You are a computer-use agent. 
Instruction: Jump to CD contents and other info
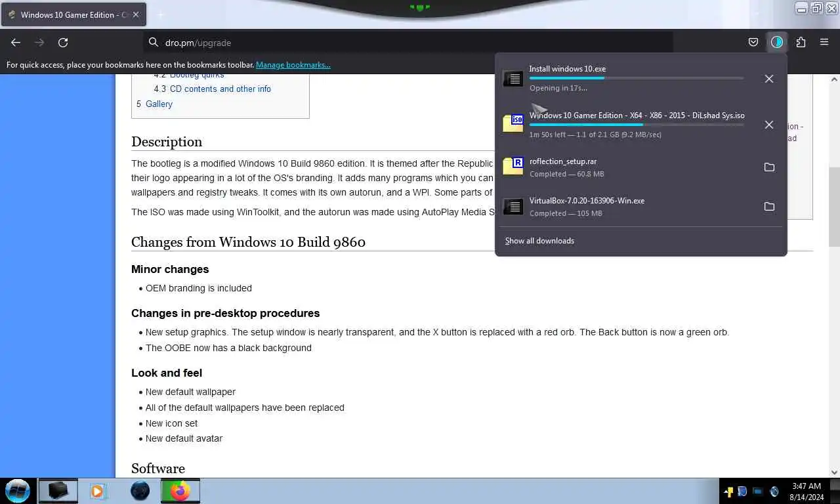220,89
